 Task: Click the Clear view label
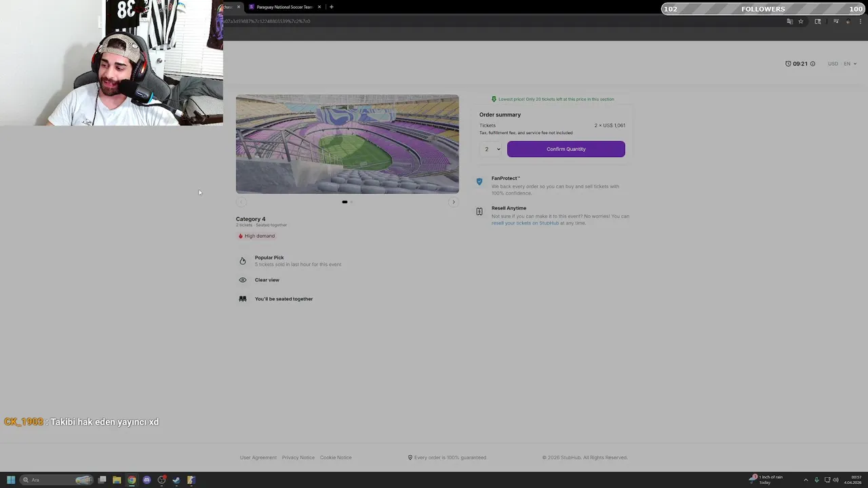(x=267, y=280)
